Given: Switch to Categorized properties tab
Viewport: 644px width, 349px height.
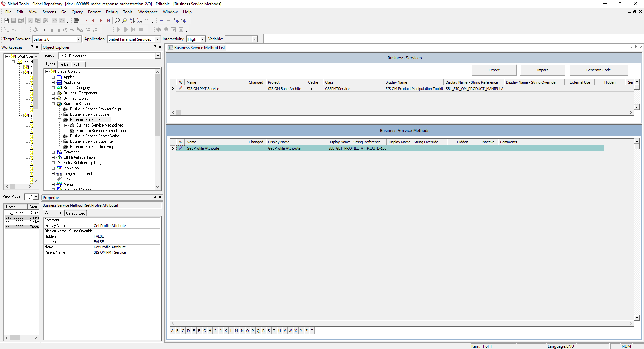Looking at the screenshot, I should coord(75,213).
